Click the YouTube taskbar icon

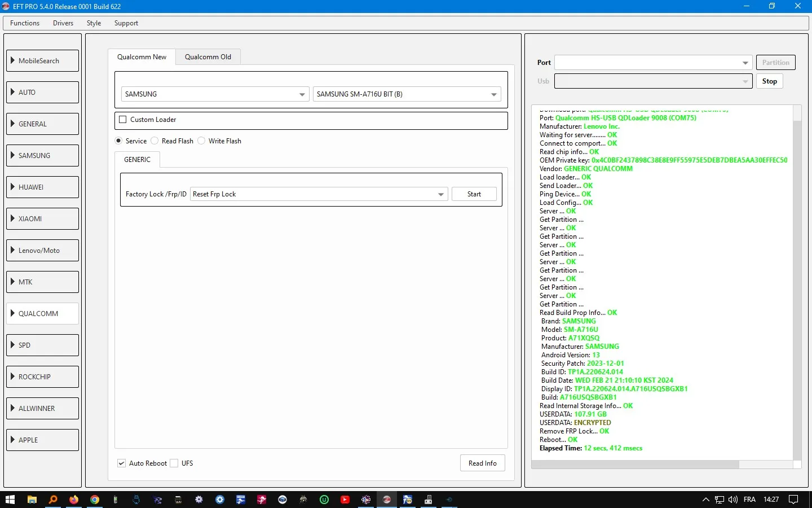(345, 500)
